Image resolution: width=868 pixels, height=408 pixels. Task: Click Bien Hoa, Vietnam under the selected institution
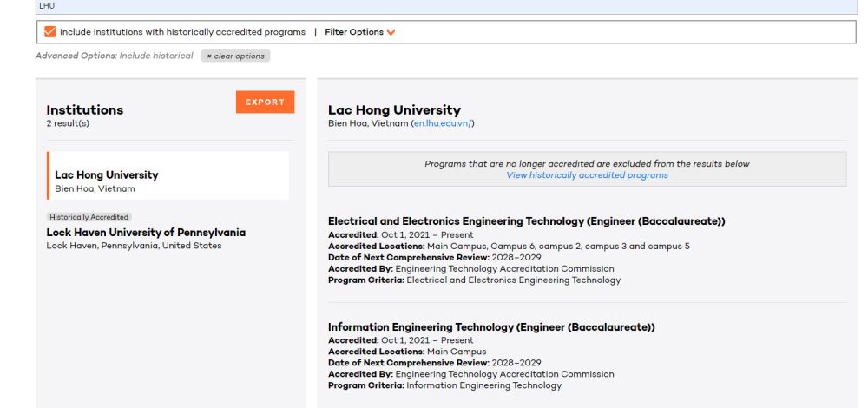(95, 188)
